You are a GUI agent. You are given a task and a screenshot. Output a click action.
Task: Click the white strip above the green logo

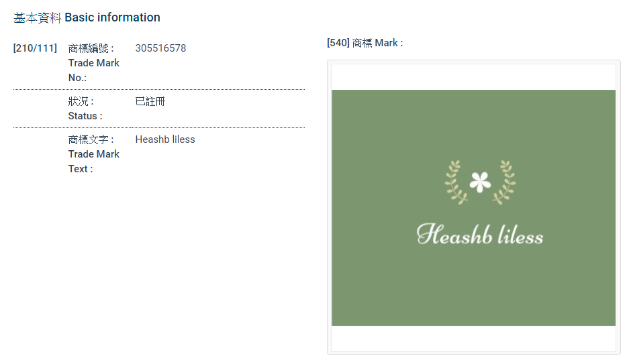click(473, 76)
